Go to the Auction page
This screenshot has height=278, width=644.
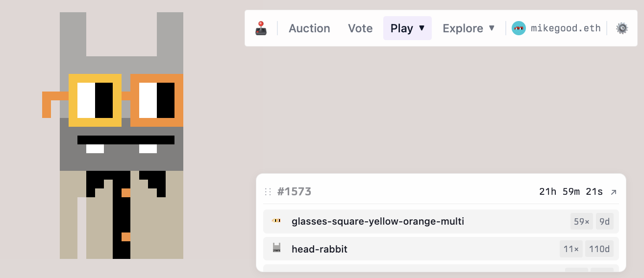[x=309, y=28]
